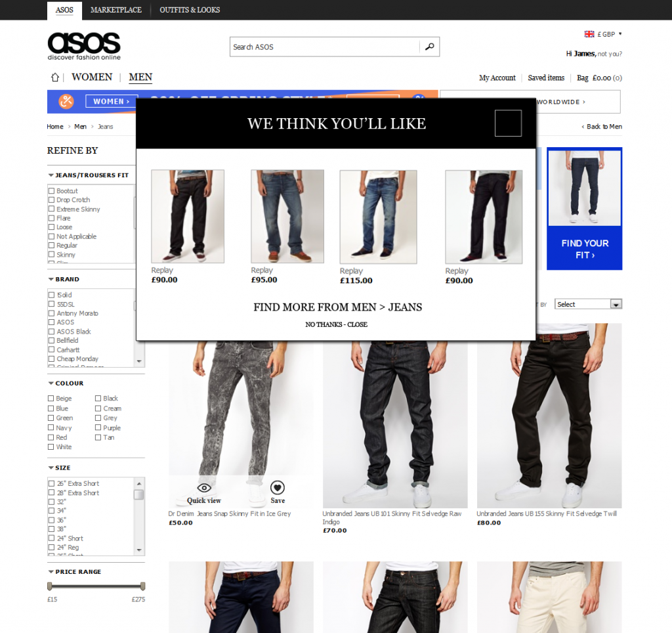The height and width of the screenshot is (633, 672).
Task: Click the orange percent banner icon
Action: click(x=66, y=102)
